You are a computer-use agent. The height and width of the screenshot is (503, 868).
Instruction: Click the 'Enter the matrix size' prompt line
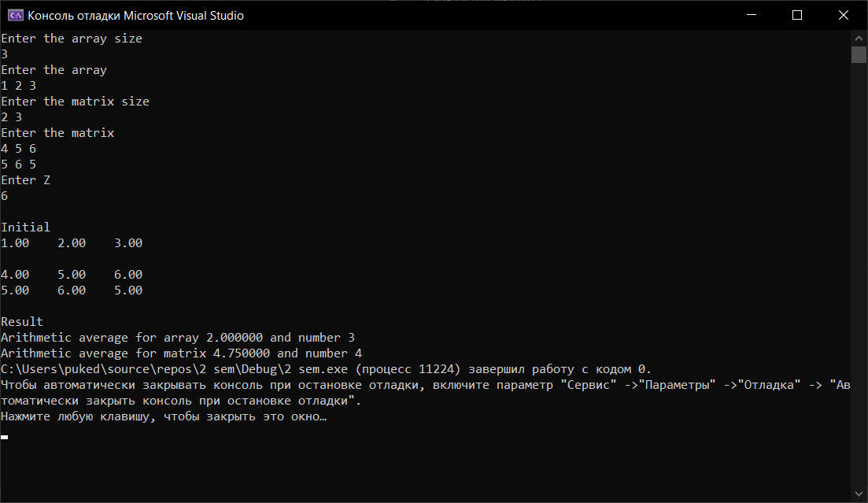coord(75,102)
